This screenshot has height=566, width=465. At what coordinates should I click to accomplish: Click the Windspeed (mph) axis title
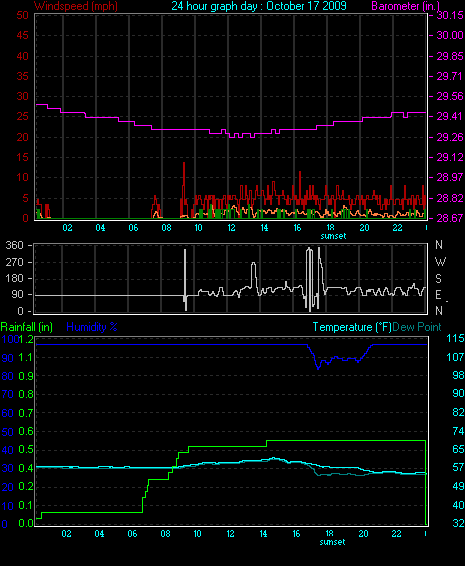pyautogui.click(x=76, y=6)
